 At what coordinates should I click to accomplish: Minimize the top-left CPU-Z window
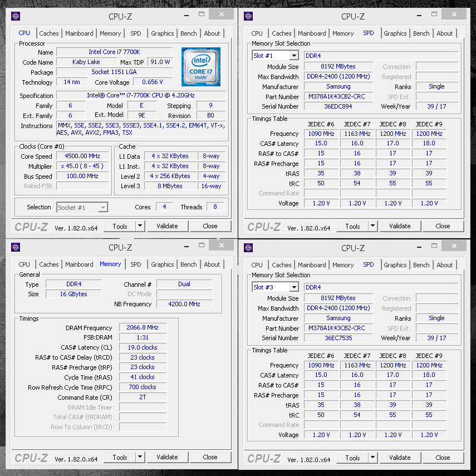(187, 14)
